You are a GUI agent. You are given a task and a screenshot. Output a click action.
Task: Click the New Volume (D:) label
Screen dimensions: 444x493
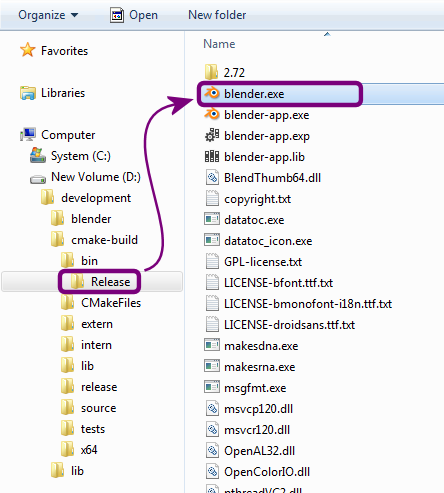tap(96, 177)
